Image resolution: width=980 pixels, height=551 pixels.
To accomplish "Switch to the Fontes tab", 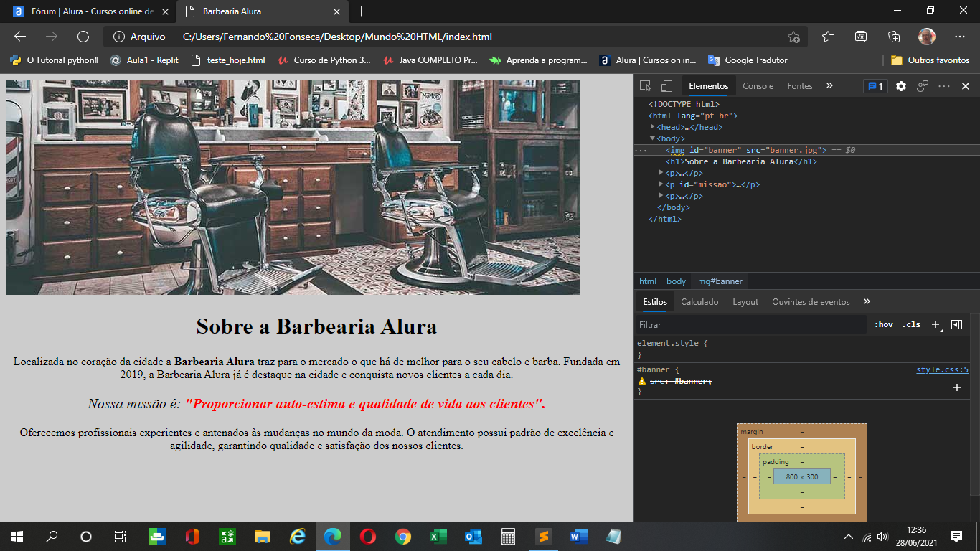I will coord(800,86).
